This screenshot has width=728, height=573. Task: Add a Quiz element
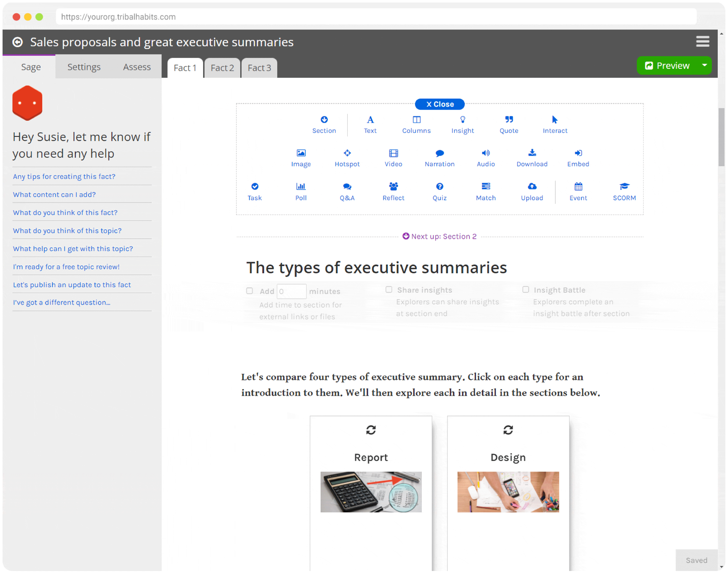(x=439, y=191)
